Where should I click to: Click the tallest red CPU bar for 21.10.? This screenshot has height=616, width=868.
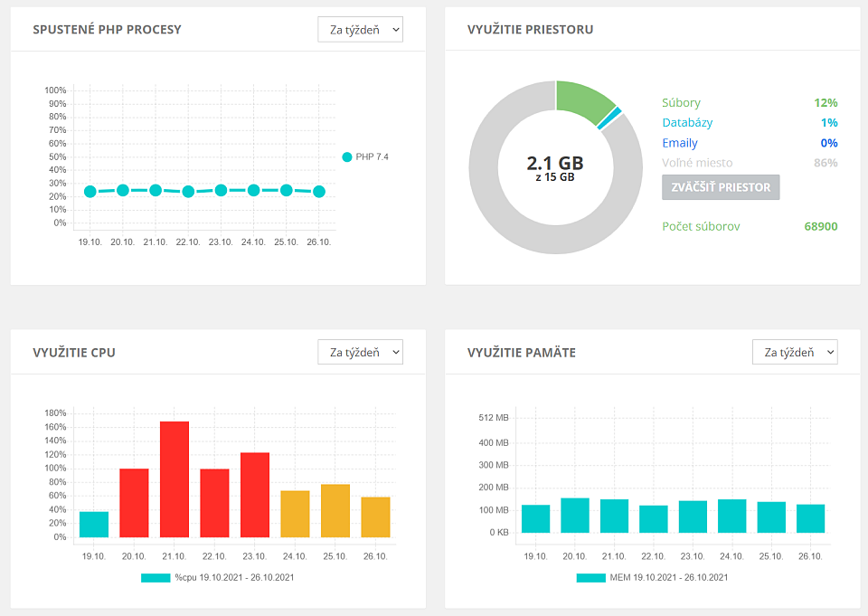175,479
